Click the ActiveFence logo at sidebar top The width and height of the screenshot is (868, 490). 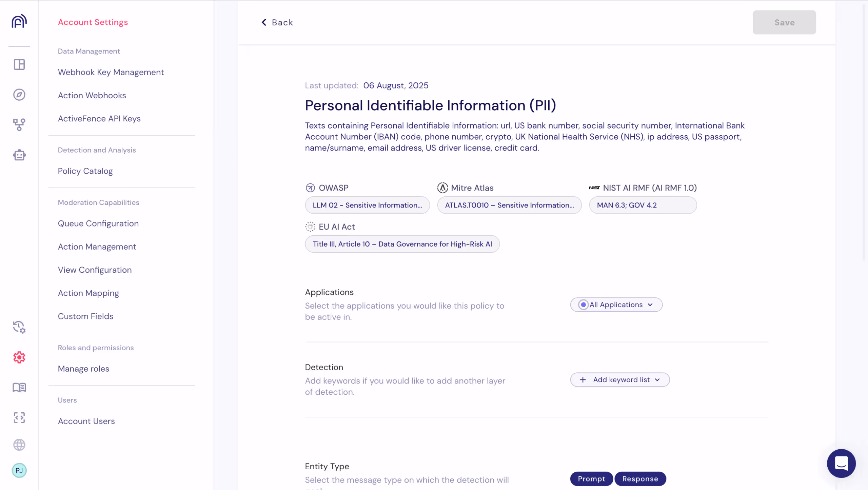19,21
